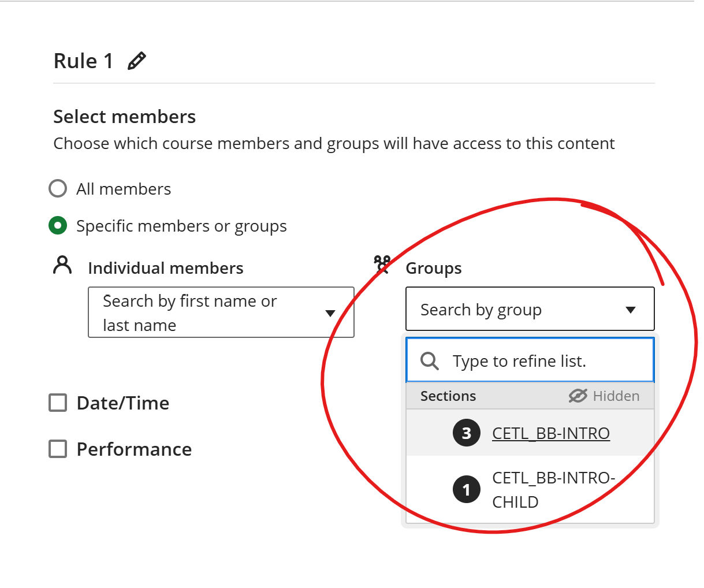Click the Rule 1 title text
This screenshot has width=704, height=588.
click(83, 61)
